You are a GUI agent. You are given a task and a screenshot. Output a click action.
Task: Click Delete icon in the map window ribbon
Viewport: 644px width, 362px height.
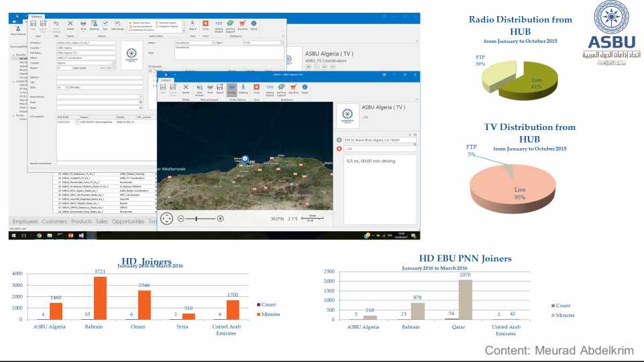(x=186, y=88)
